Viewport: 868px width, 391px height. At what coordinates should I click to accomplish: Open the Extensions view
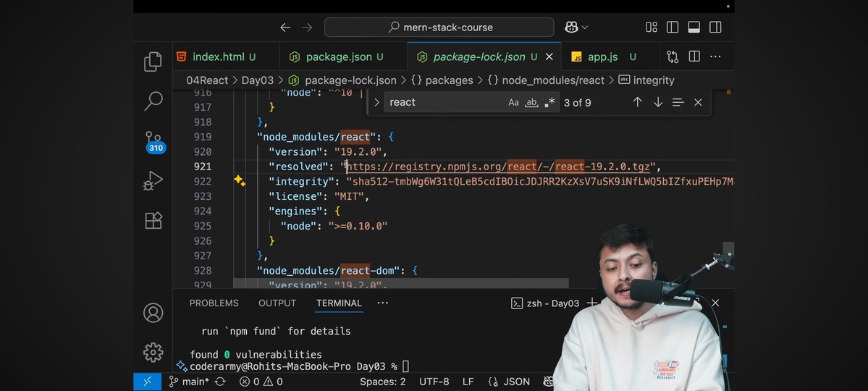pos(153,220)
